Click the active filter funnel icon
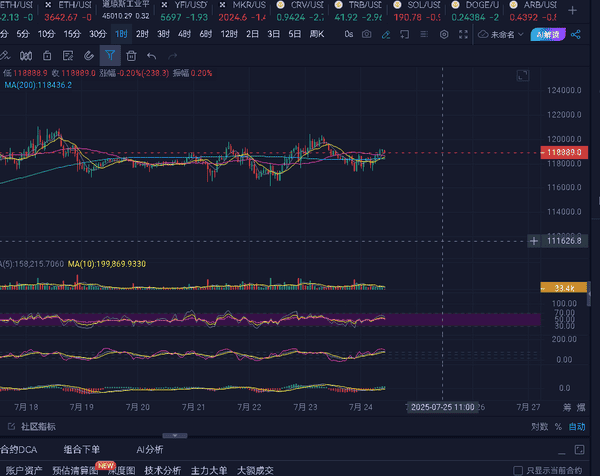This screenshot has width=600, height=476. [110, 55]
